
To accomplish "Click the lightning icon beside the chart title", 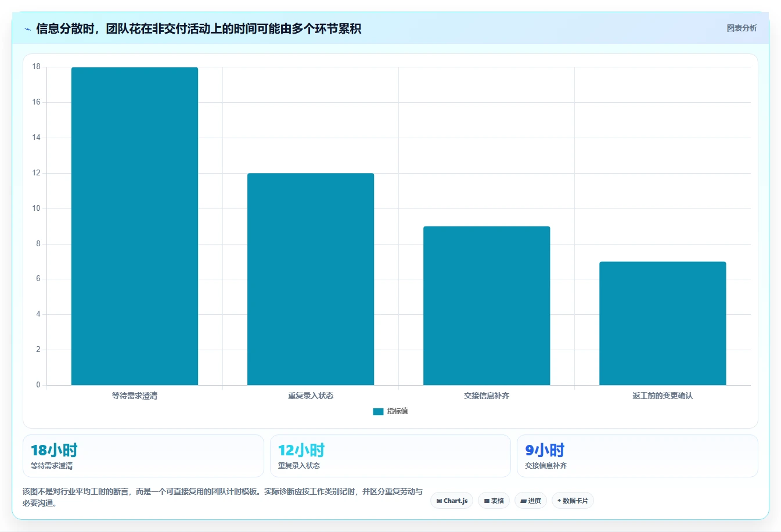I will 27,29.
